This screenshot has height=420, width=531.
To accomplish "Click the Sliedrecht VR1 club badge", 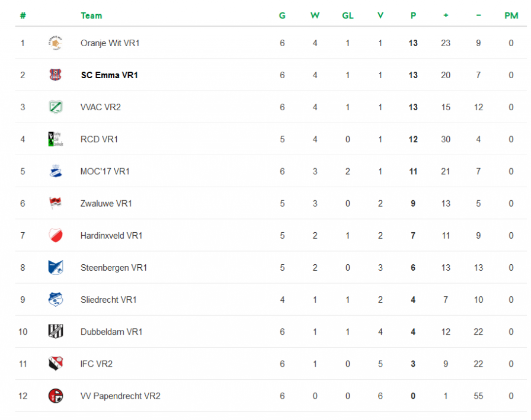I will (x=56, y=300).
